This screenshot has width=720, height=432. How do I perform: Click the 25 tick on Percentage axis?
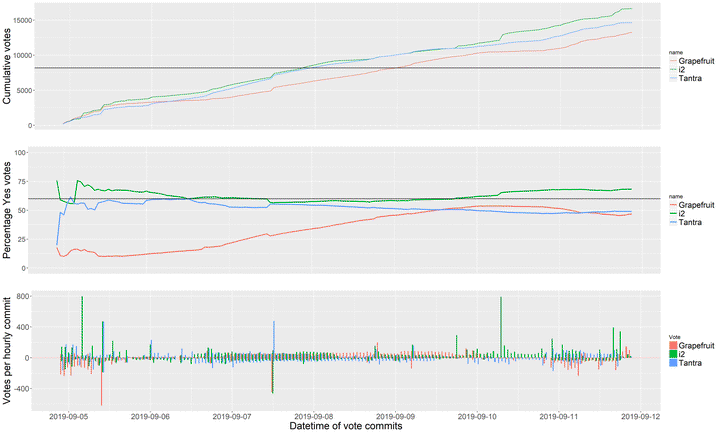[24, 239]
